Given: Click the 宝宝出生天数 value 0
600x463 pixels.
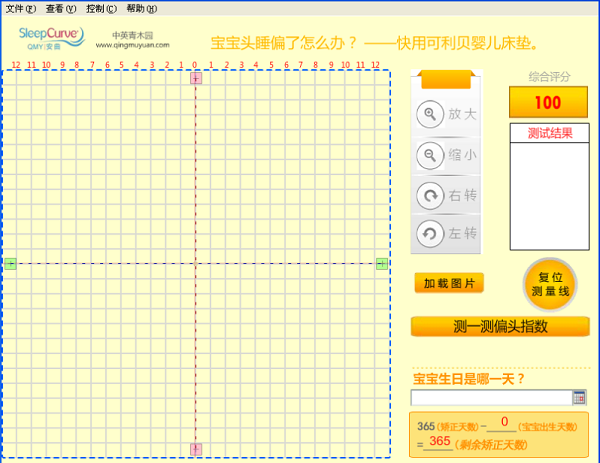Looking at the screenshot, I should pyautogui.click(x=504, y=422).
